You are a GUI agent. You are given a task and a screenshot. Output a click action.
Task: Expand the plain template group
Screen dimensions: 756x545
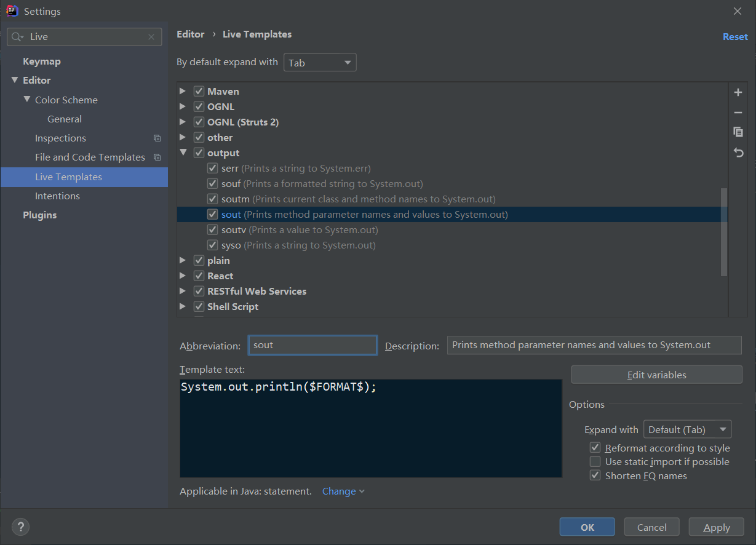[x=183, y=261]
